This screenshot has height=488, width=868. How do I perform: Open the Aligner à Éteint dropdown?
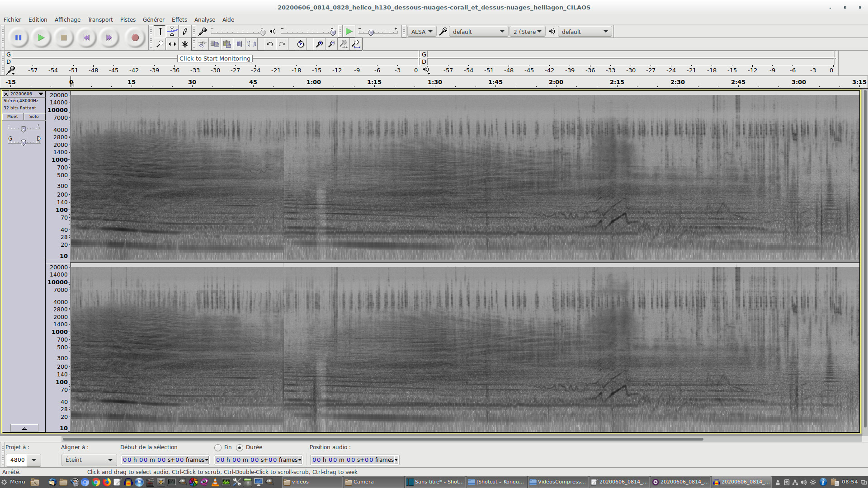coord(89,460)
